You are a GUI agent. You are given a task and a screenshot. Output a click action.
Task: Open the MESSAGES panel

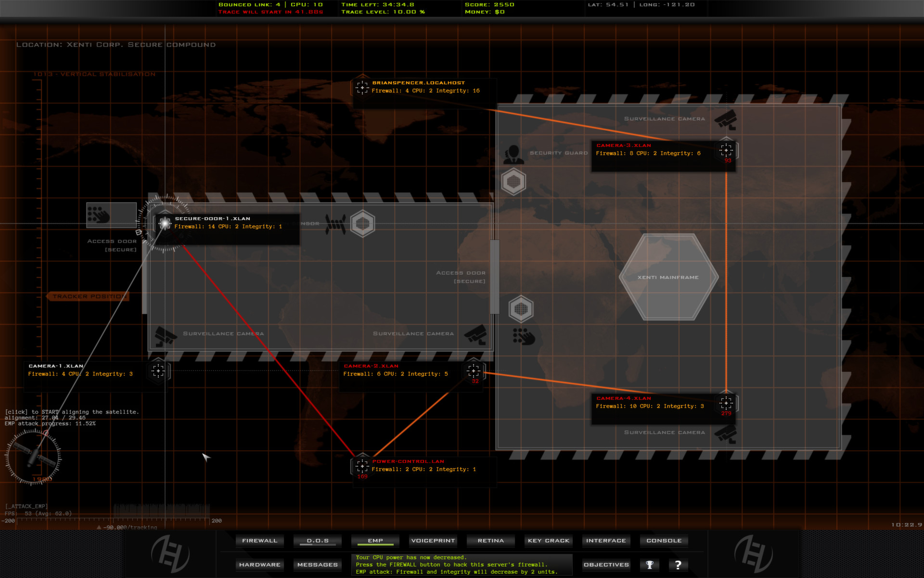pyautogui.click(x=317, y=565)
